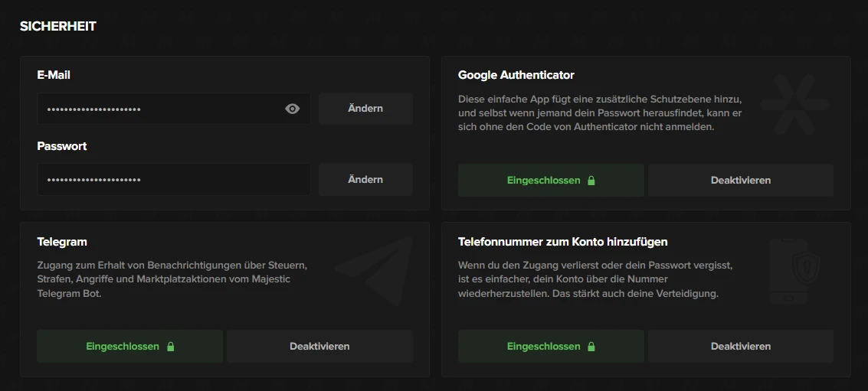This screenshot has width=868, height=391.
Task: Focus the masked E-Mail input field
Action: tap(157, 109)
